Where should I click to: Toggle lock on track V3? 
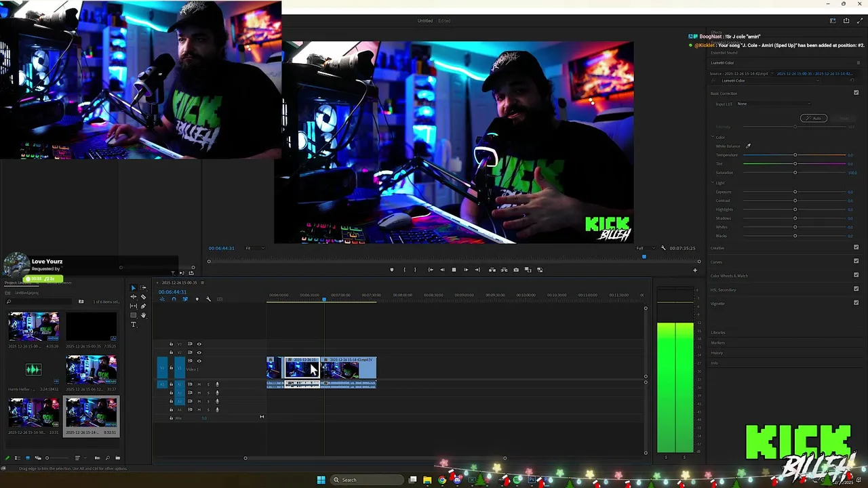(x=171, y=344)
